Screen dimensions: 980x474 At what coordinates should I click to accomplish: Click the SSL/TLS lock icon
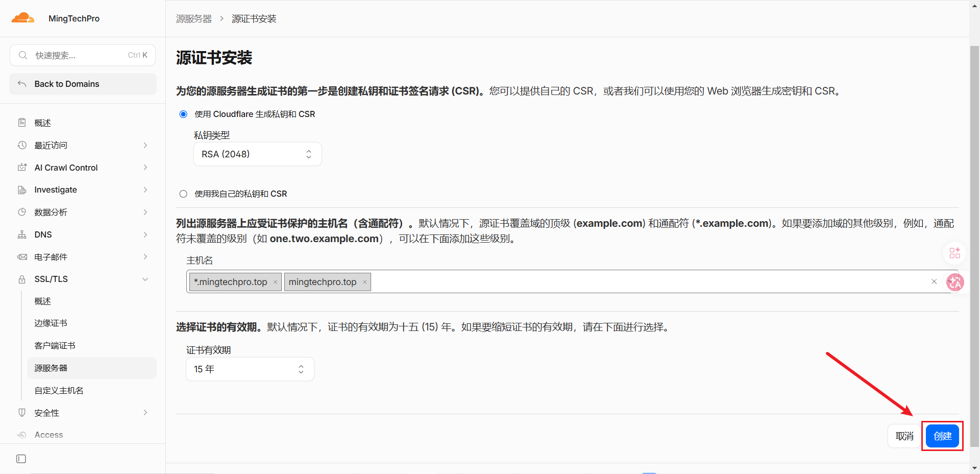(22, 279)
